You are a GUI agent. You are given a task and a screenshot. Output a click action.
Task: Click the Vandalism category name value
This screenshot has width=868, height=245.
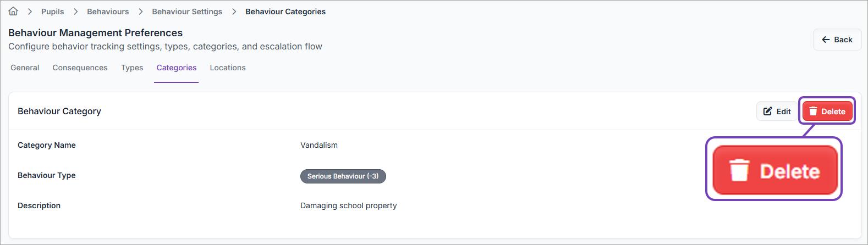point(319,145)
